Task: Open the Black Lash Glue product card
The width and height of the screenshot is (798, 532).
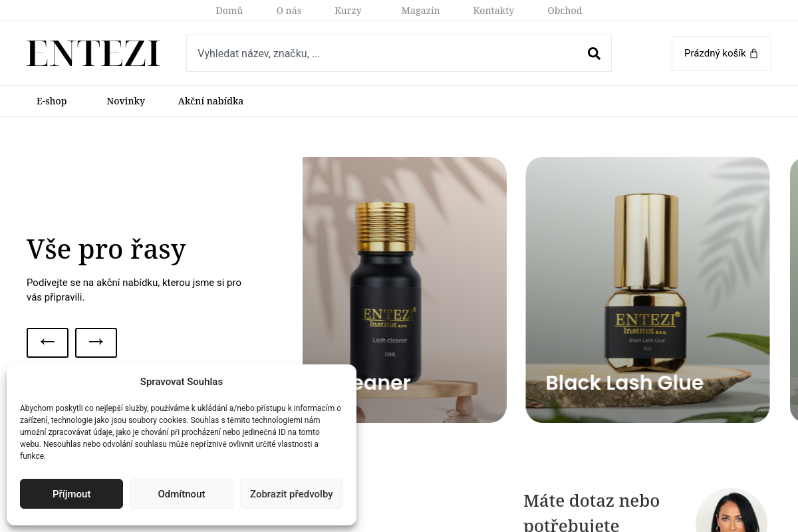Action: point(648,290)
